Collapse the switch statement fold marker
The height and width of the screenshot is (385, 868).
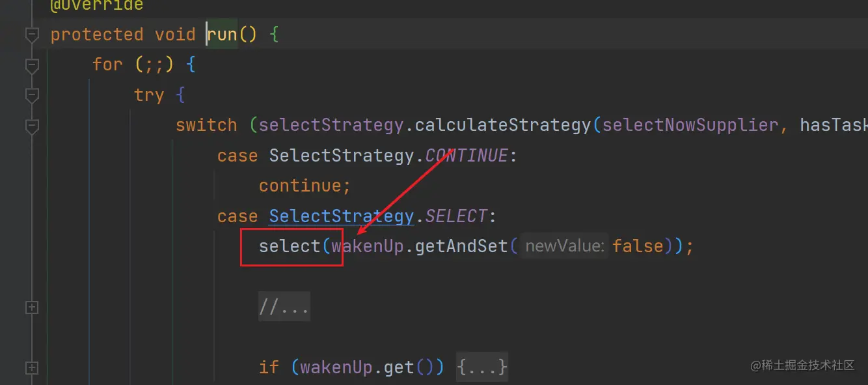(x=32, y=125)
